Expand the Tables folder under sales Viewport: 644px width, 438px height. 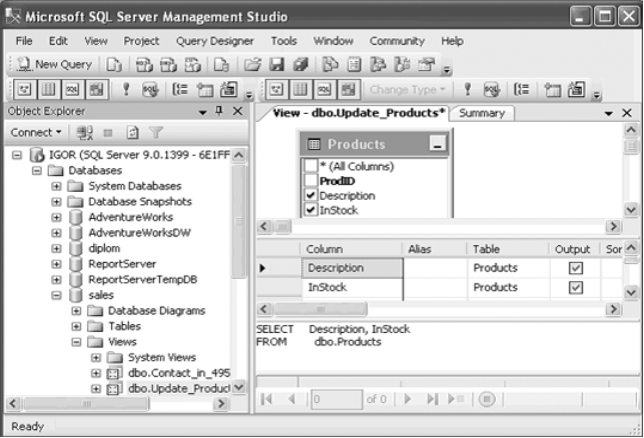[76, 327]
